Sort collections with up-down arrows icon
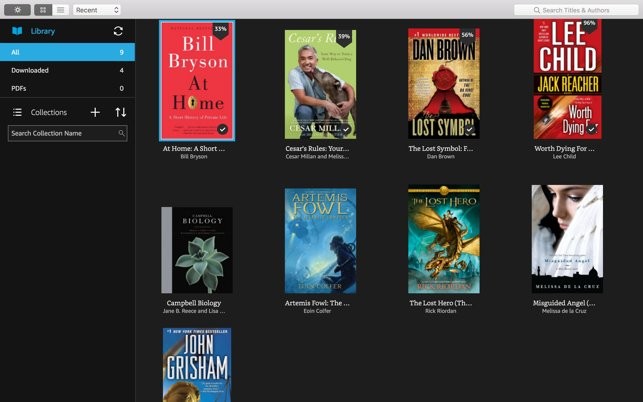The image size is (643, 402). tap(121, 112)
